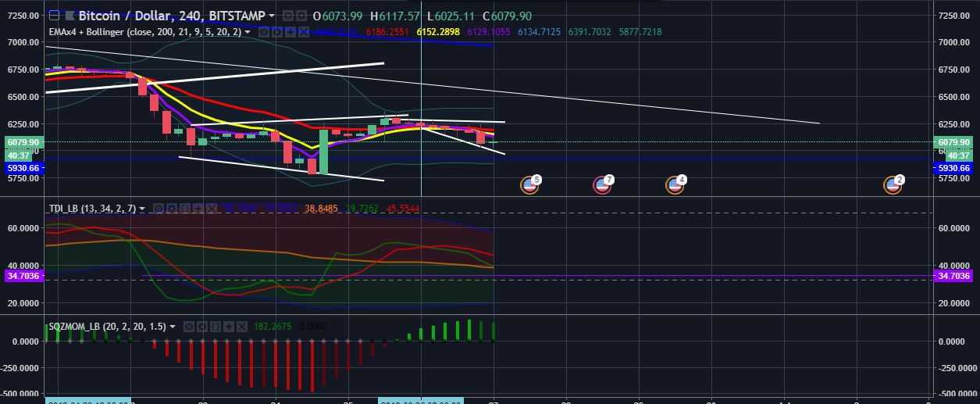The height and width of the screenshot is (404, 980).
Task: Click the left-axis blue 5930.66 price label
Action: point(23,168)
